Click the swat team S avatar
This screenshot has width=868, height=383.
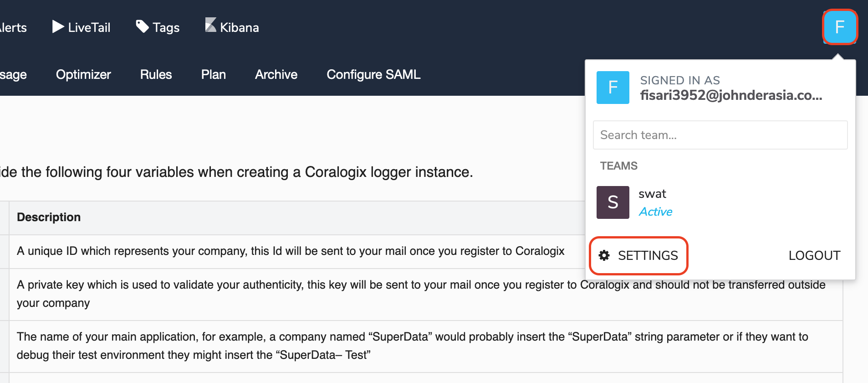click(x=613, y=202)
